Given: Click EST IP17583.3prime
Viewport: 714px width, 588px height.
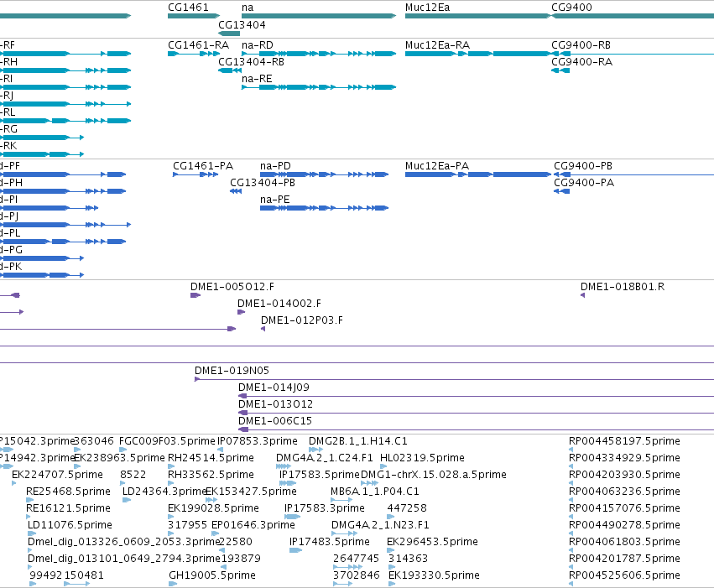Looking at the screenshot, I should 324,508.
